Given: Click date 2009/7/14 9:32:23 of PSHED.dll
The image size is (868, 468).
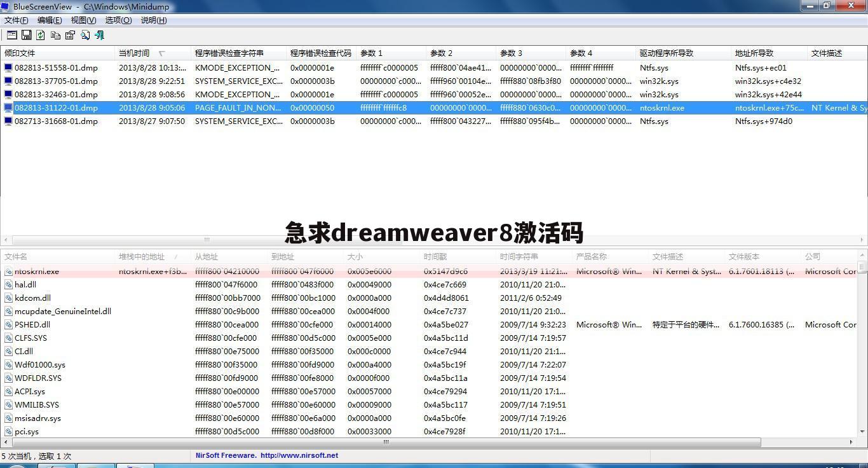Looking at the screenshot, I should pos(532,324).
